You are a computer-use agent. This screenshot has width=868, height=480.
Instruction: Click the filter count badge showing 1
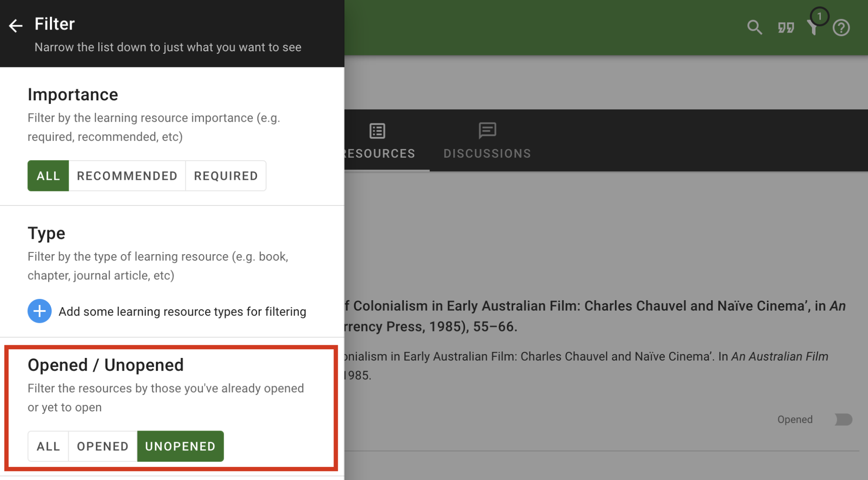819,17
